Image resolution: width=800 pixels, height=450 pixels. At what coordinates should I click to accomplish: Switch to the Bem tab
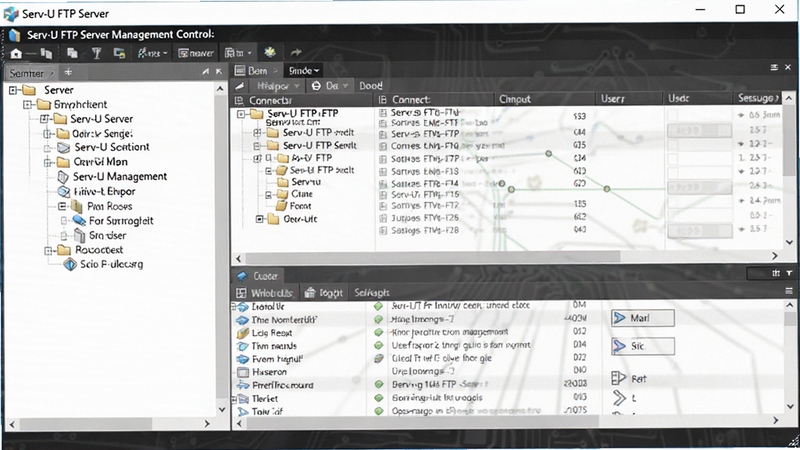pyautogui.click(x=256, y=70)
